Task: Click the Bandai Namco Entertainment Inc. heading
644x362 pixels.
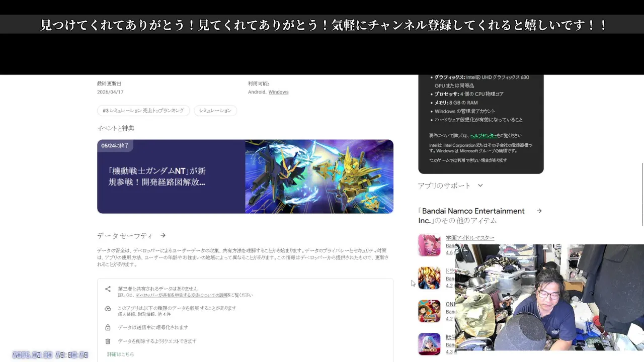Action: [471, 216]
